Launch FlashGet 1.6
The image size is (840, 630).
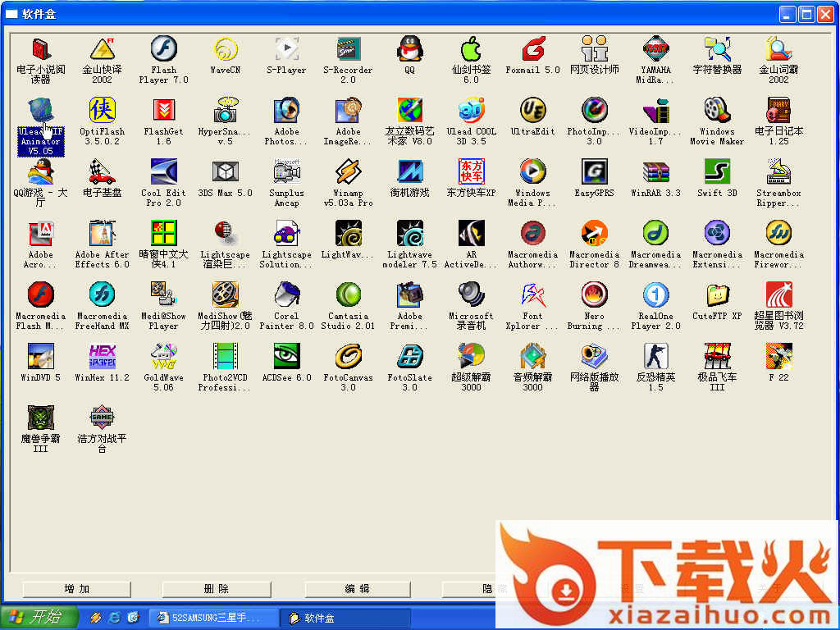(x=163, y=111)
